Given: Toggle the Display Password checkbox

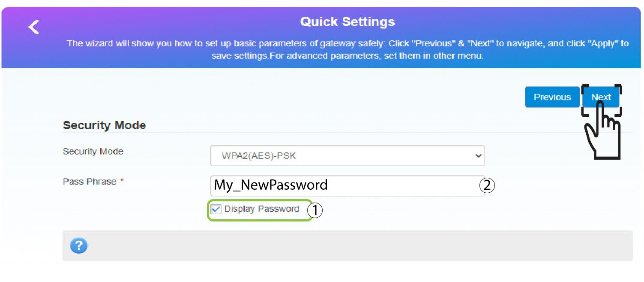Looking at the screenshot, I should click(x=216, y=209).
